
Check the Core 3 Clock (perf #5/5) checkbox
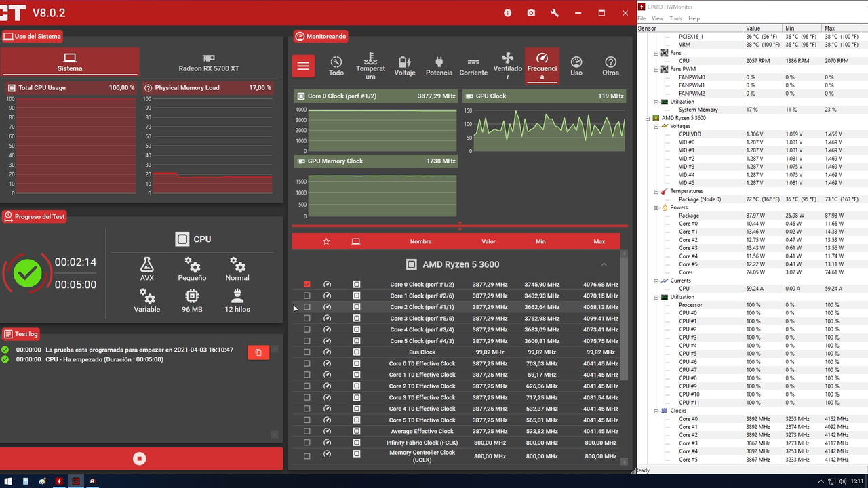pyautogui.click(x=307, y=319)
